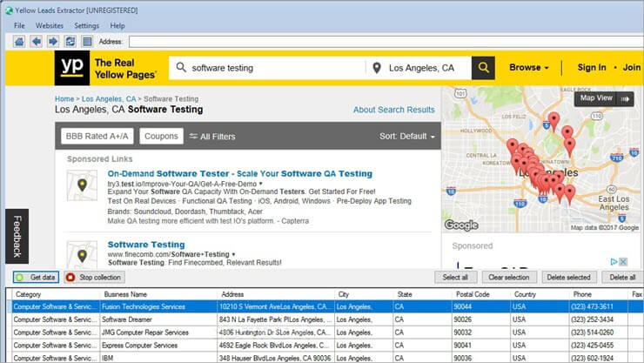Expand the finecomb.com ad URL dropdown arrow
Viewport: 644px width, 363px height.
233,254
